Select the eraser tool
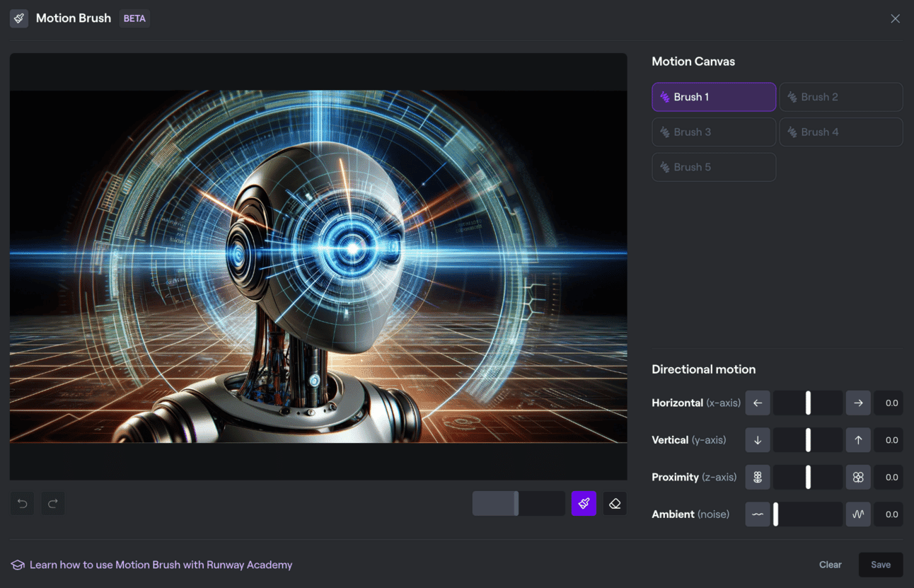Screen dimensions: 914x588 615,504
